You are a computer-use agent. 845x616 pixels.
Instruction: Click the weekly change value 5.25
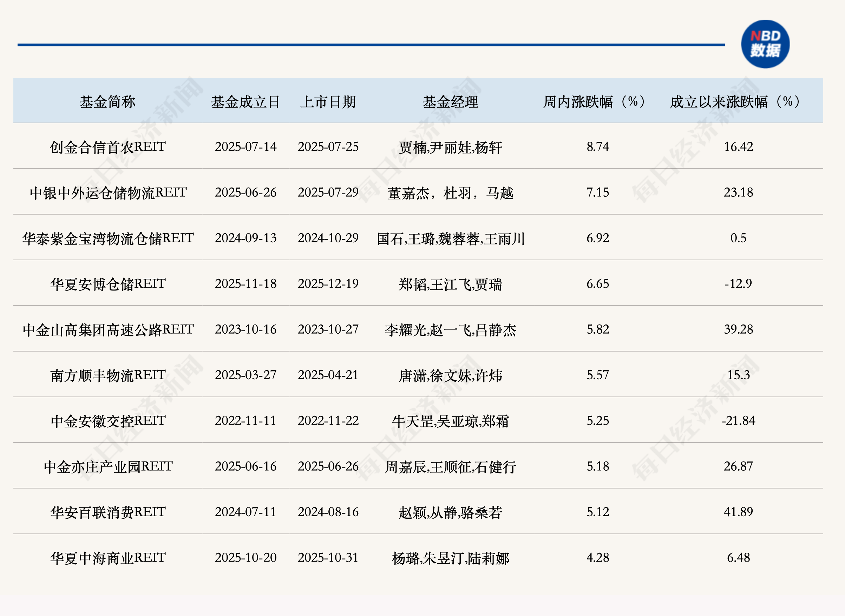point(598,421)
